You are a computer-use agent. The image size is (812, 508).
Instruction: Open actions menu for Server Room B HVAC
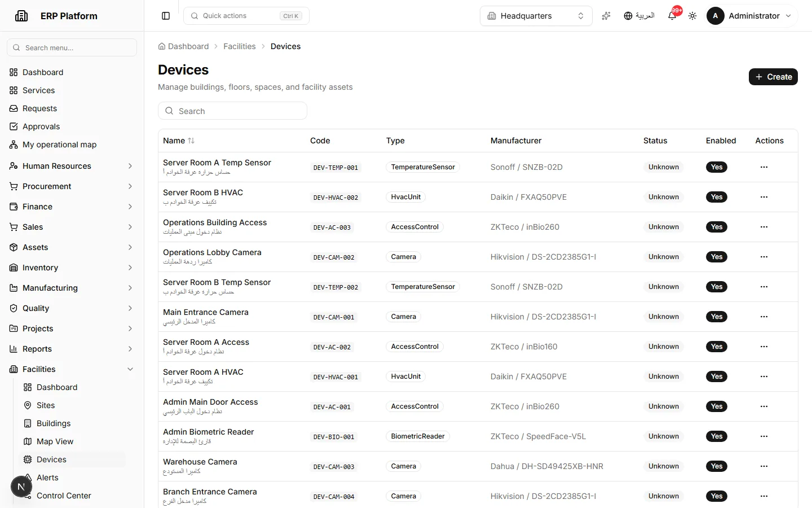coord(764,197)
